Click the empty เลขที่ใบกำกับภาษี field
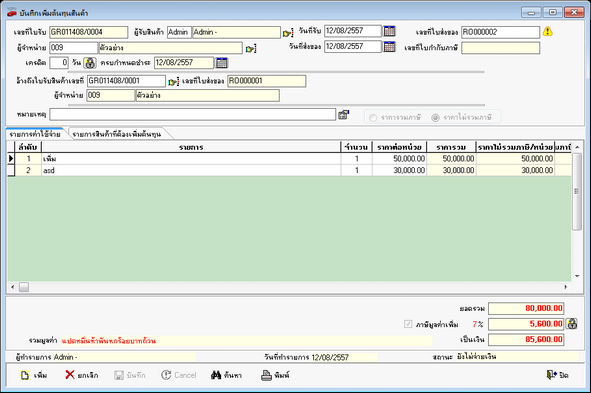Image resolution: width=591 pixels, height=393 pixels. click(x=501, y=48)
